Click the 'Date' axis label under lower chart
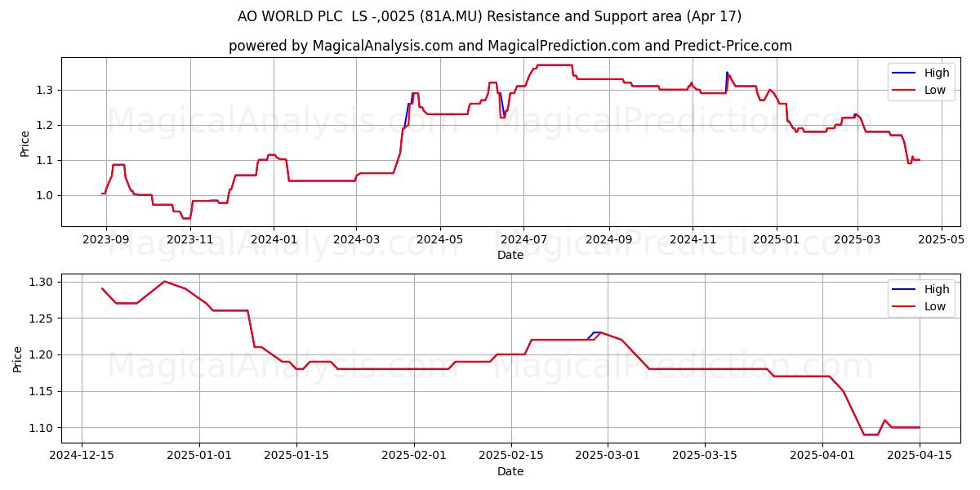Screen dimensions: 980x490 510,471
